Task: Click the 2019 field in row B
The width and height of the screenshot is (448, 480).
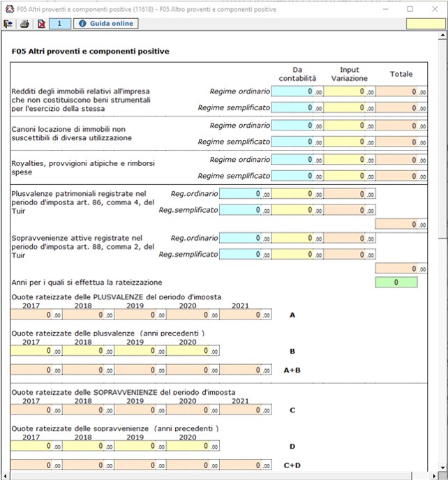Action: click(x=140, y=351)
